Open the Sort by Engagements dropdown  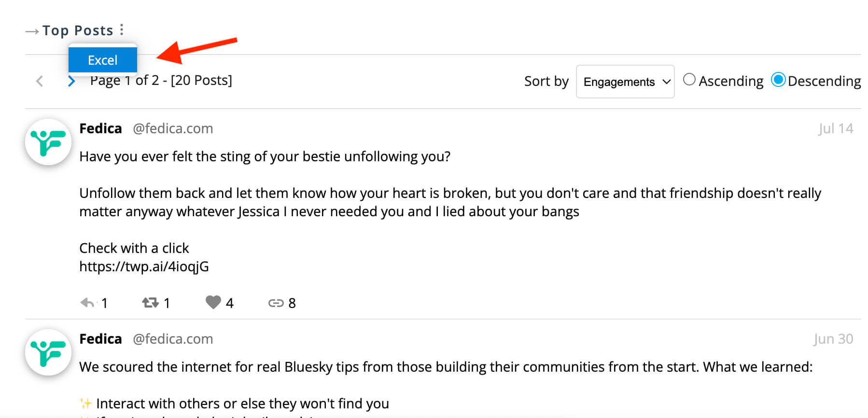tap(625, 82)
